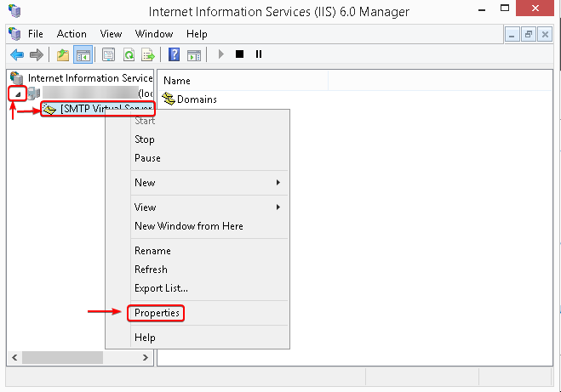Open the Window menu

coord(154,34)
